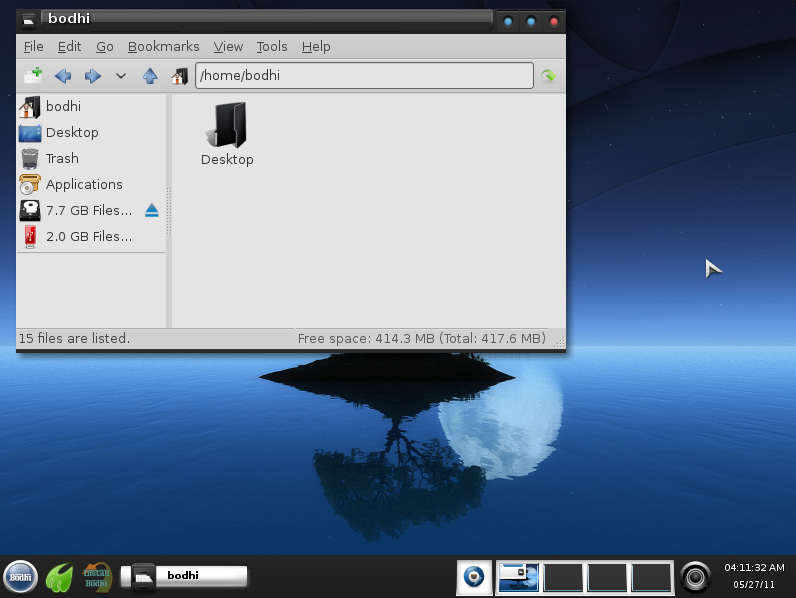Go to the home folder toolbar icon
The width and height of the screenshot is (796, 598).
tap(179, 76)
